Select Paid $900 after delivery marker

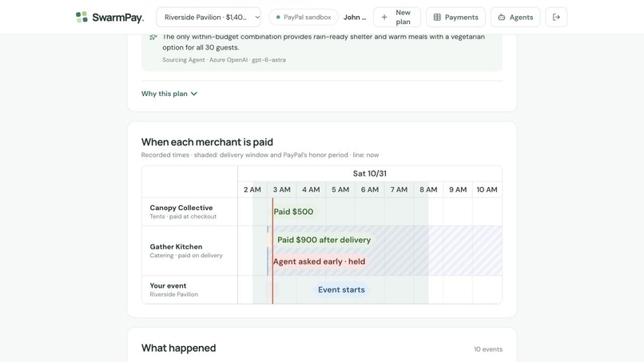click(x=324, y=240)
